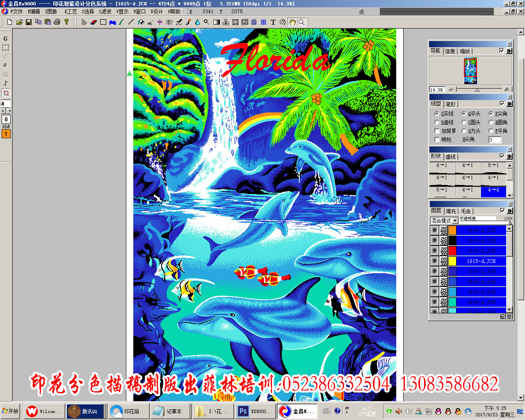Switch to the 毛虫 tab
Viewport: 525px width, 420px height.
click(466, 211)
